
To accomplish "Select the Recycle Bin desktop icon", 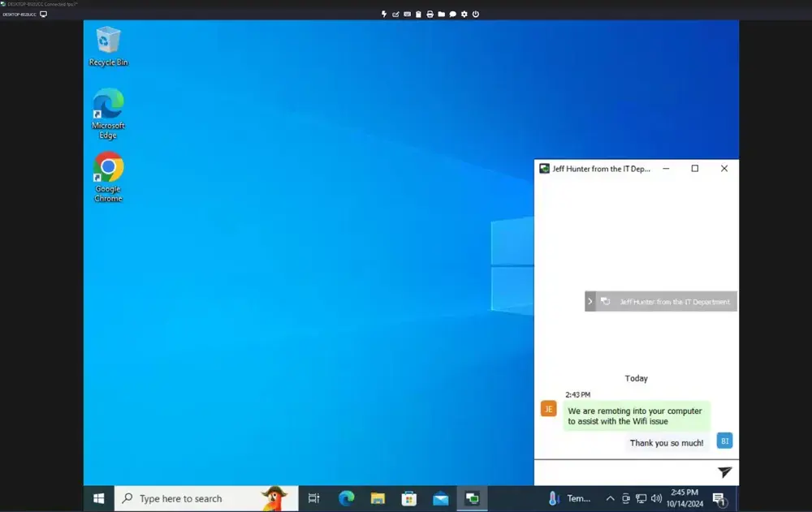I will coord(108,46).
